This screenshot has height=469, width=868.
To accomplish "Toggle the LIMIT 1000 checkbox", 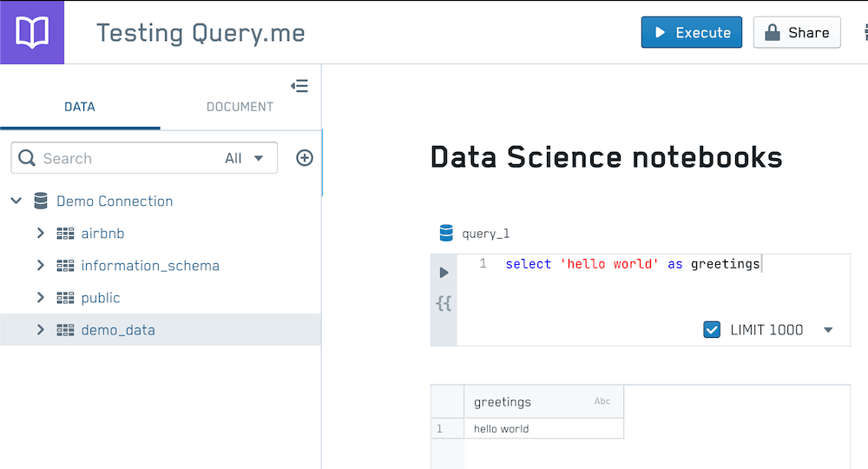I will (712, 329).
